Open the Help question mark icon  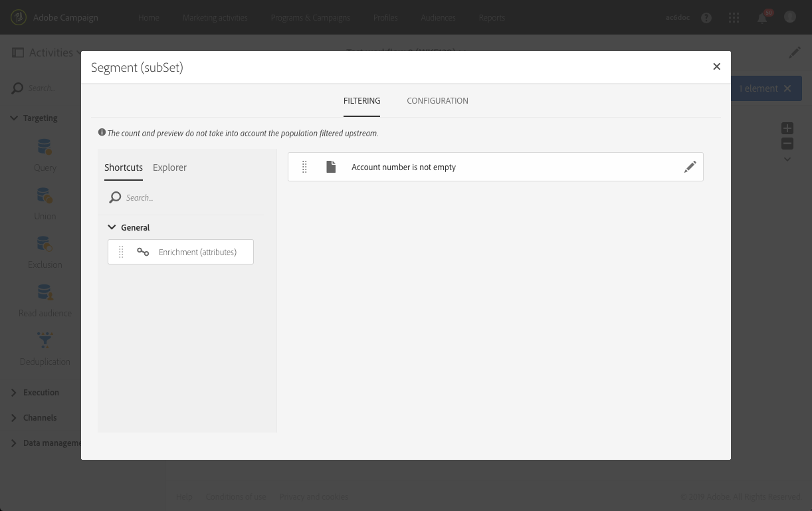click(x=706, y=18)
